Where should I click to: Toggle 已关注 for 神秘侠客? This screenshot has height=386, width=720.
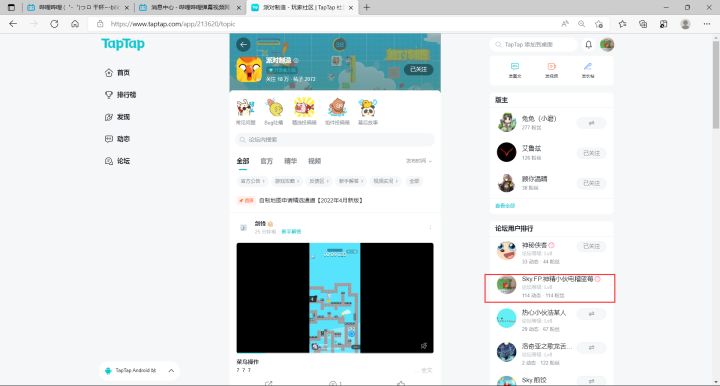[591, 246]
